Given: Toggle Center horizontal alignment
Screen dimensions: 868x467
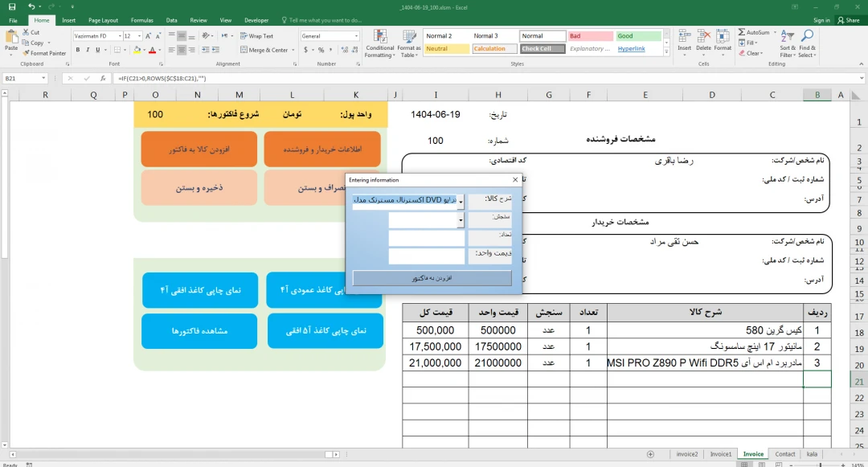Looking at the screenshot, I should [x=182, y=50].
